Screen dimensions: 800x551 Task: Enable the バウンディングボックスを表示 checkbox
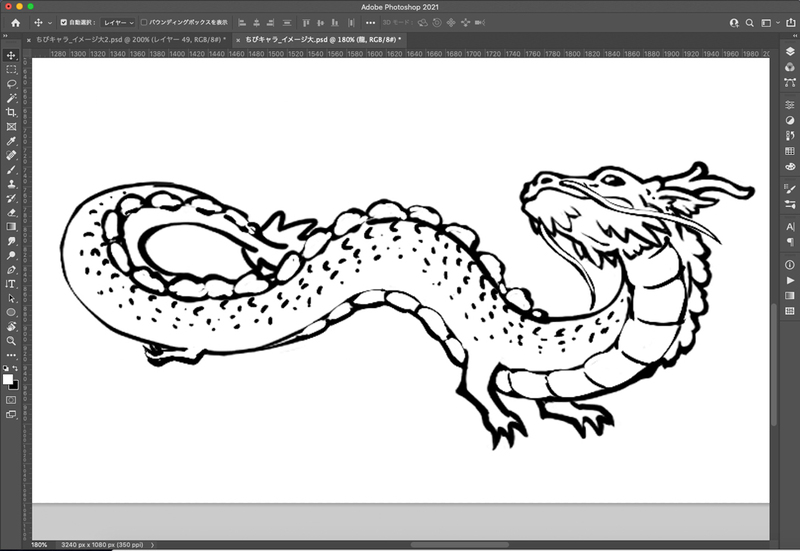(144, 22)
